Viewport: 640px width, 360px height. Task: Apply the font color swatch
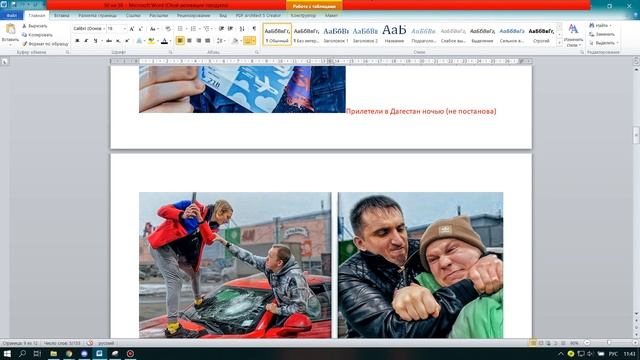coord(164,41)
